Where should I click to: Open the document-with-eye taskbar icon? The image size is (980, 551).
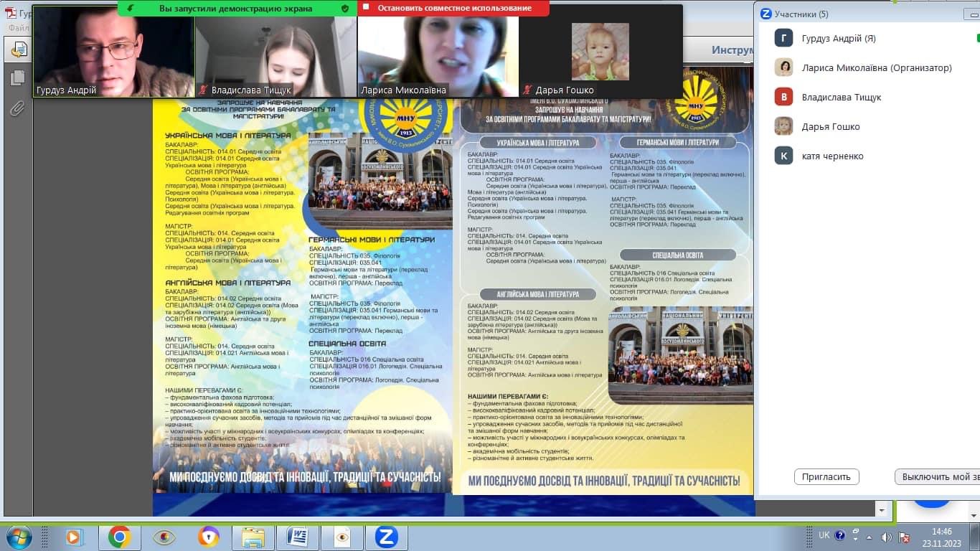(341, 537)
